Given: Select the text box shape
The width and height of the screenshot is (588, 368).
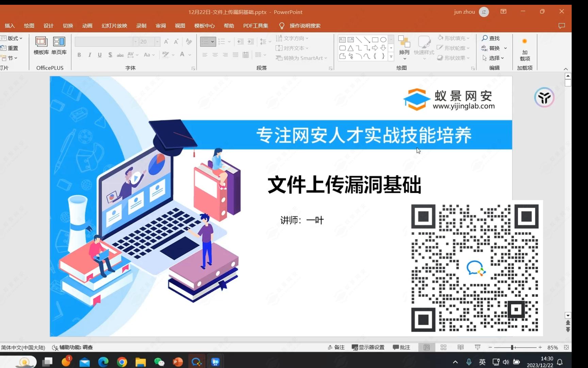Looking at the screenshot, I should click(343, 40).
